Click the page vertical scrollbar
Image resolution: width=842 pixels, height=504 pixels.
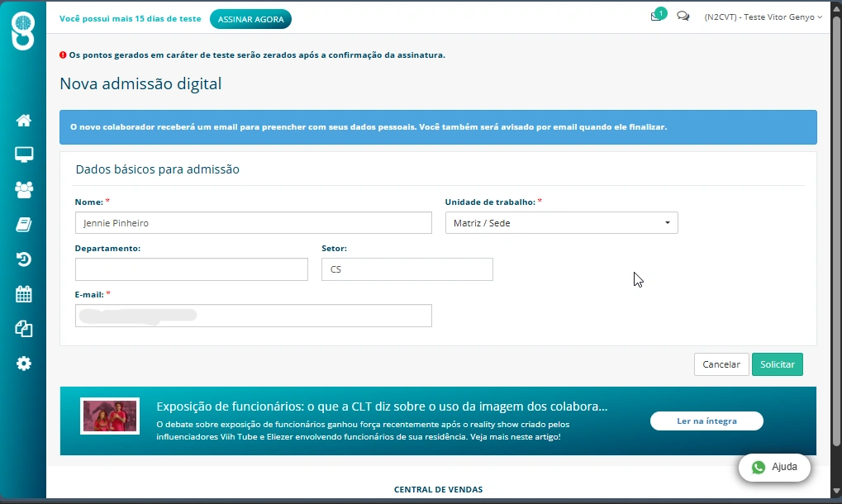(x=836, y=231)
